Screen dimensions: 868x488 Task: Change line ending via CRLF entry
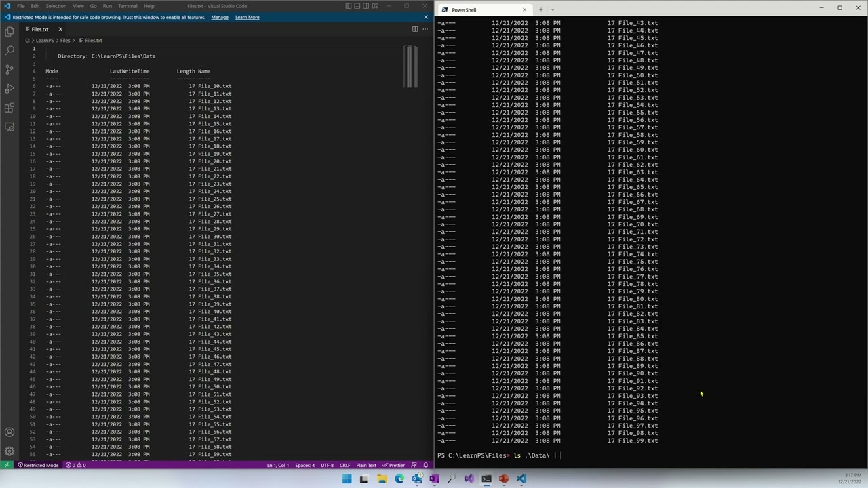[x=344, y=465]
